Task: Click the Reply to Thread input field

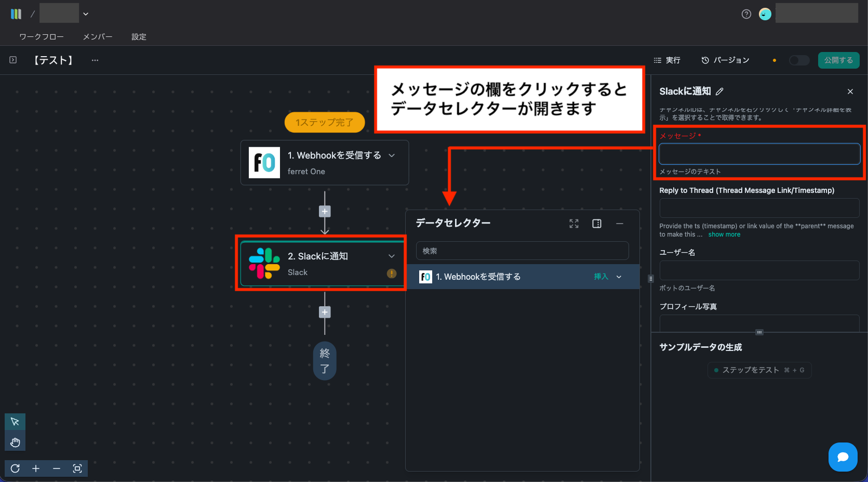Action: [x=759, y=208]
